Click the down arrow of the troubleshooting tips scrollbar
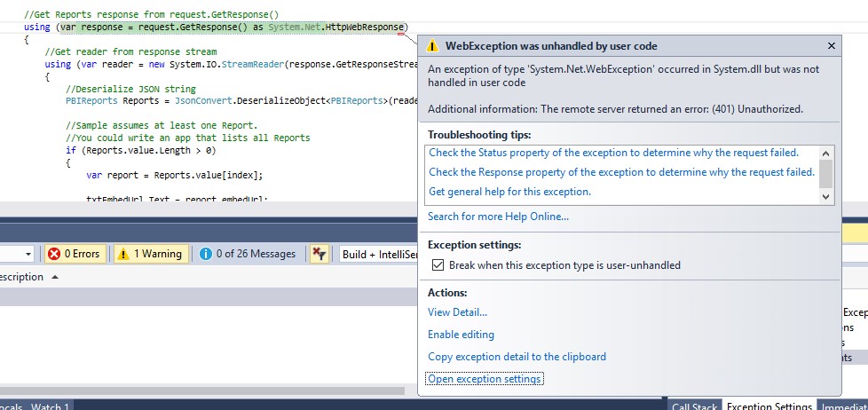Screen dimensions: 868x410 coord(826,196)
